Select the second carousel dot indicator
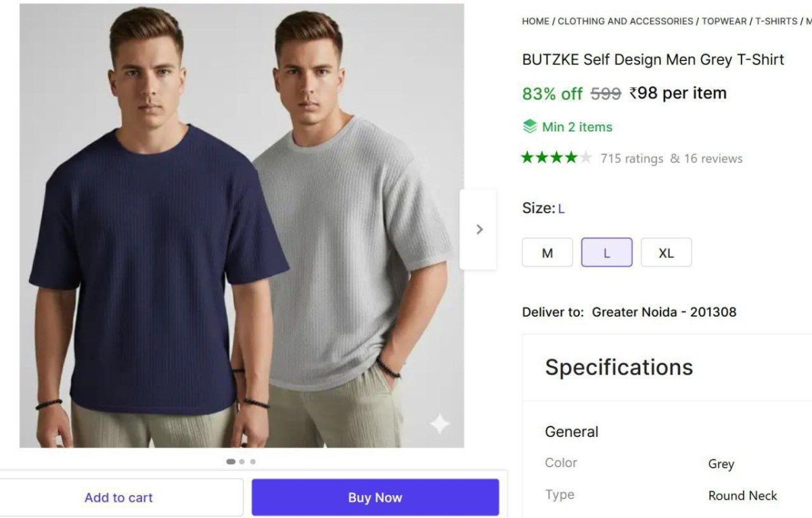This screenshot has height=518, width=812. pos(242,462)
